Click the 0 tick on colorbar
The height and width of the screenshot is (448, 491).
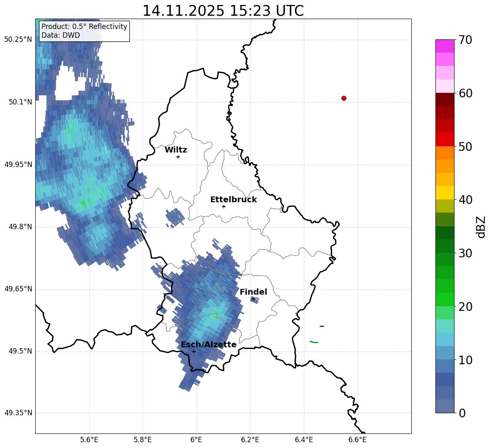(x=462, y=413)
